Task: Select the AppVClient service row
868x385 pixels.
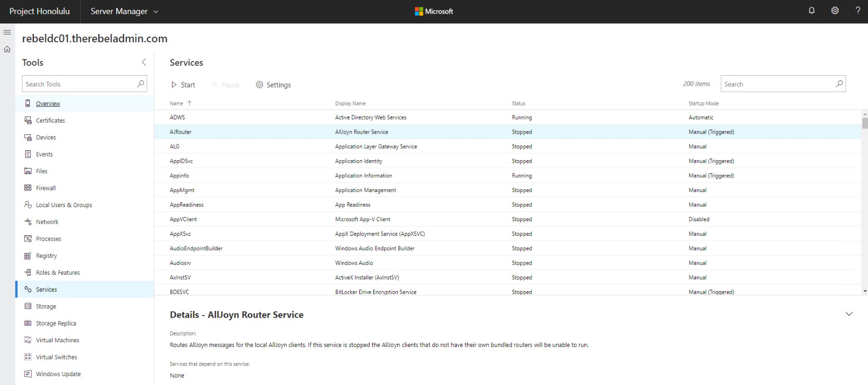Action: (x=508, y=220)
